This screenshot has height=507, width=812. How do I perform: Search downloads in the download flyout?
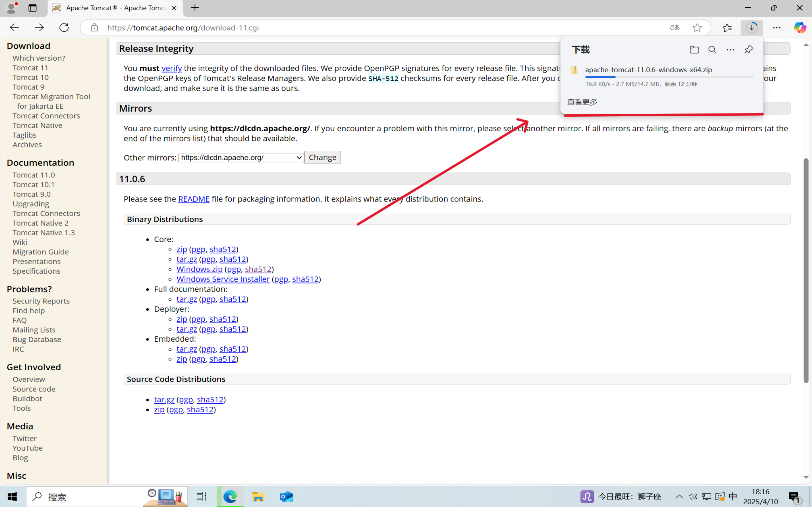(x=712, y=49)
